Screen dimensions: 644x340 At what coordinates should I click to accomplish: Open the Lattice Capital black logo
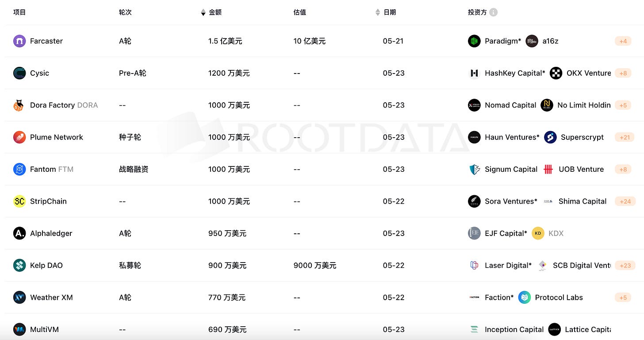coord(554,329)
